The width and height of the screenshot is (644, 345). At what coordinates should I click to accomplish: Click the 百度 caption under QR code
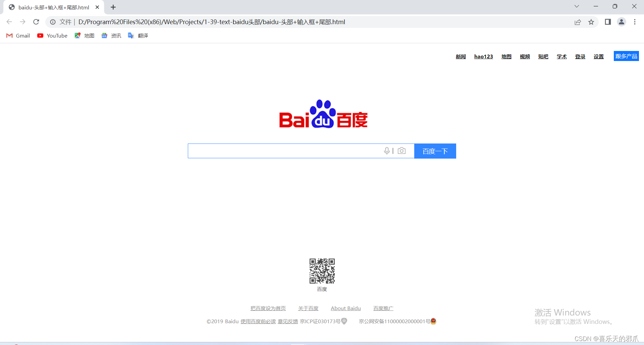[x=322, y=289]
